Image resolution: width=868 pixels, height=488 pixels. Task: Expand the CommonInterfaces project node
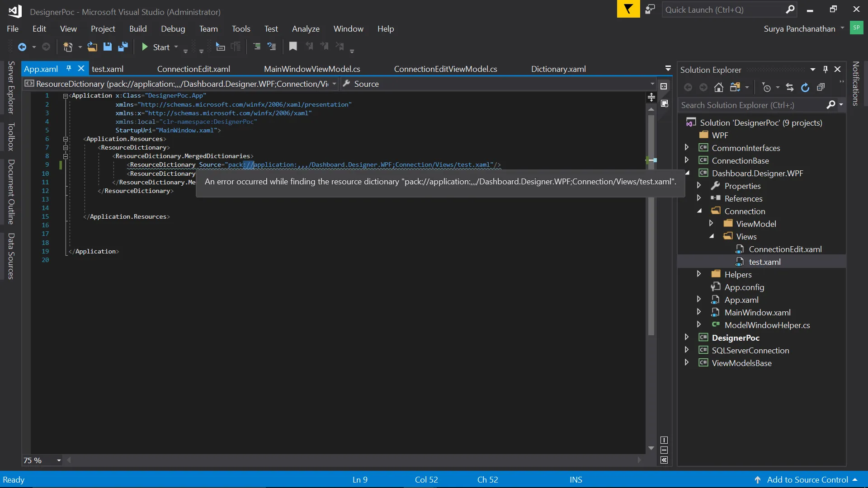point(687,148)
